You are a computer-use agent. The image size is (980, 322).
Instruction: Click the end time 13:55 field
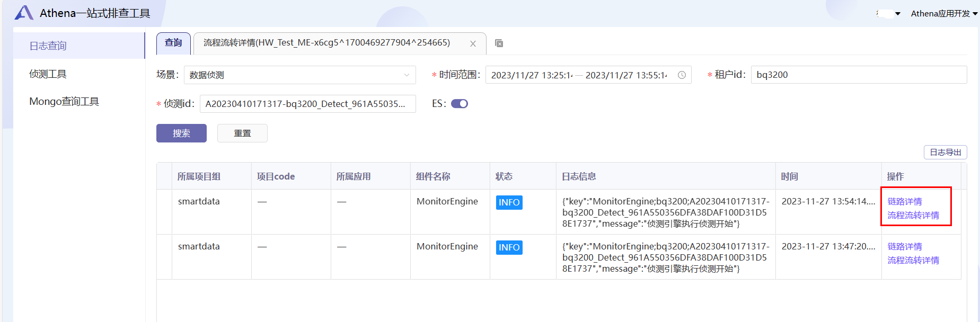626,75
